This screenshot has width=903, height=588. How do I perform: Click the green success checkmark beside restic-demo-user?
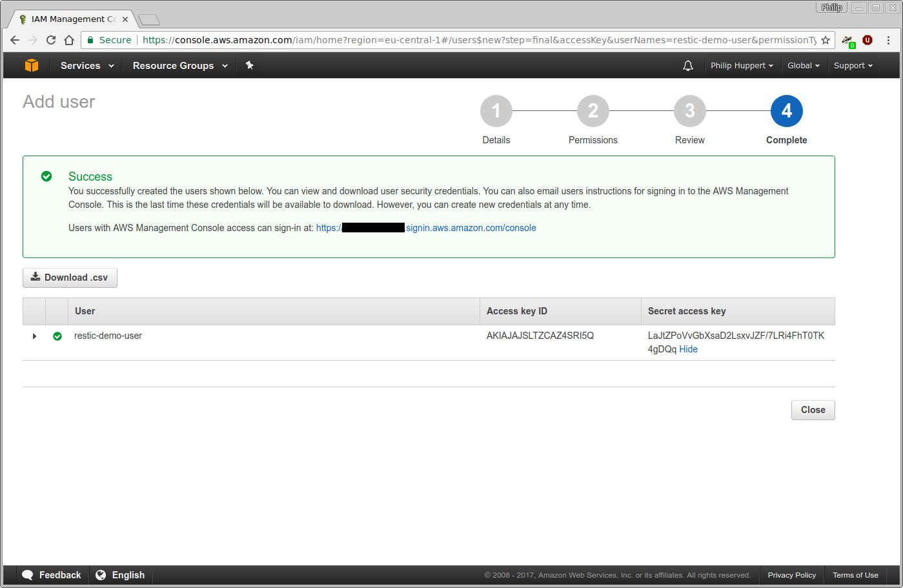pyautogui.click(x=57, y=336)
